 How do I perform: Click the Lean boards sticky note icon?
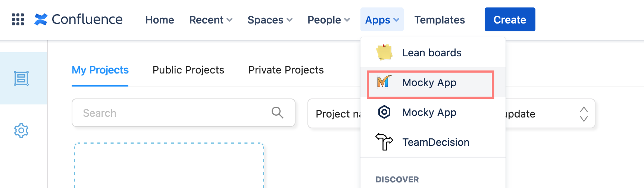384,52
